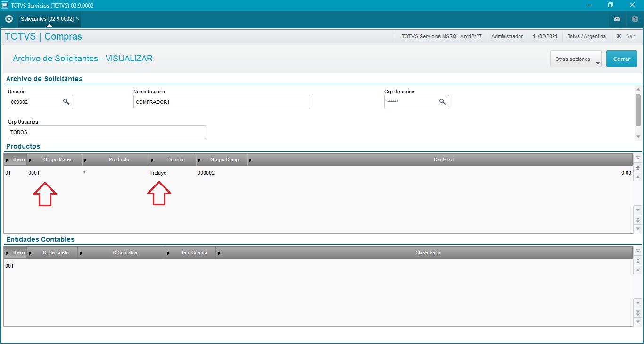
Task: Click the Clase valor column header
Action: [x=424, y=252]
